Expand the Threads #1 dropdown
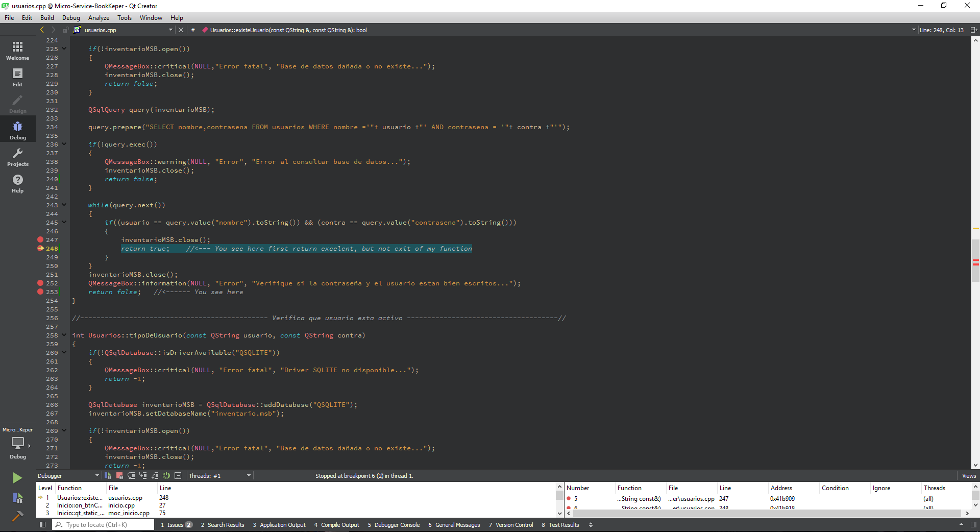The height and width of the screenshot is (532, 980). click(249, 476)
